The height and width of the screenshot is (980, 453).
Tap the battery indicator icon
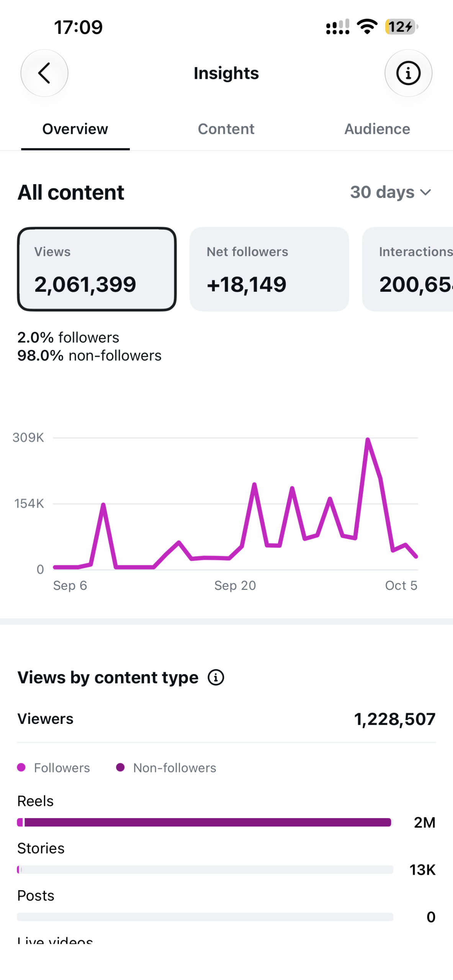click(402, 27)
